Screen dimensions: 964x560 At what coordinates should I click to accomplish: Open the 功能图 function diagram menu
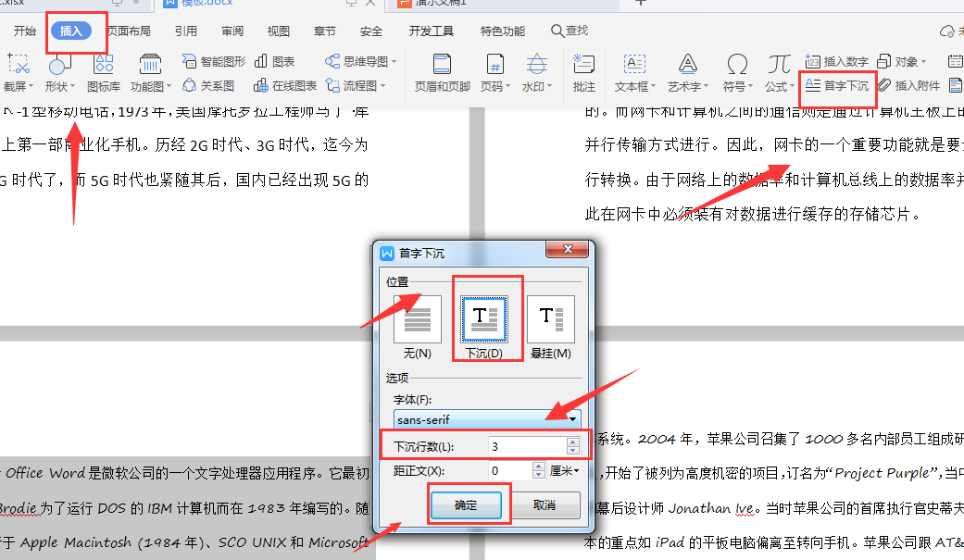click(x=151, y=72)
